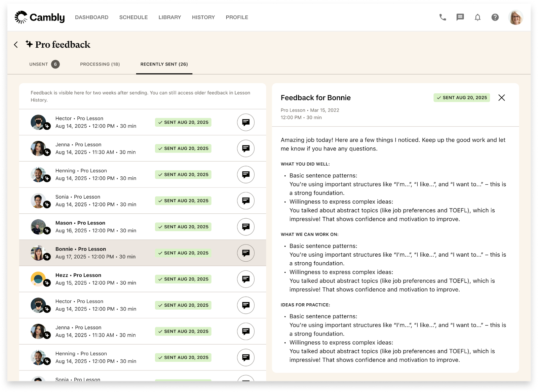The image size is (538, 392).
Task: Click the 'IDEAS FOR PRACTICE:' heading
Action: click(x=305, y=305)
